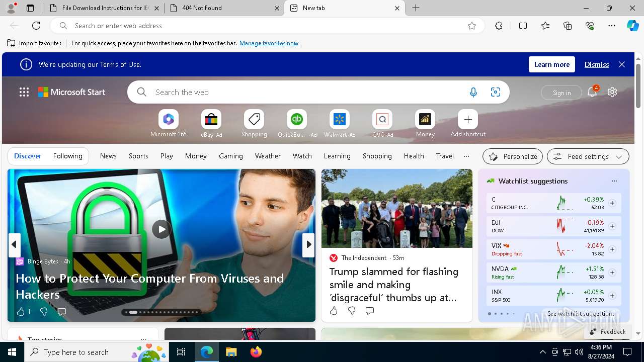Go to previous carousel story
This screenshot has height=362, width=644.
pos(14,245)
